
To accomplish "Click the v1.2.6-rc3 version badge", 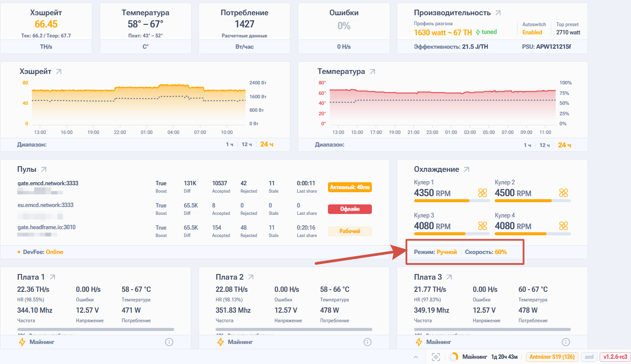I will [615, 357].
